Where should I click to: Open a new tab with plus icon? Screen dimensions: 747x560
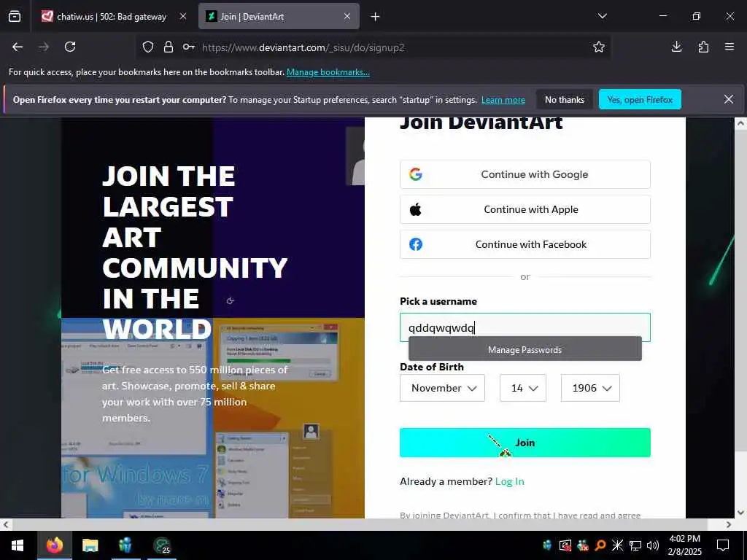[x=376, y=17]
